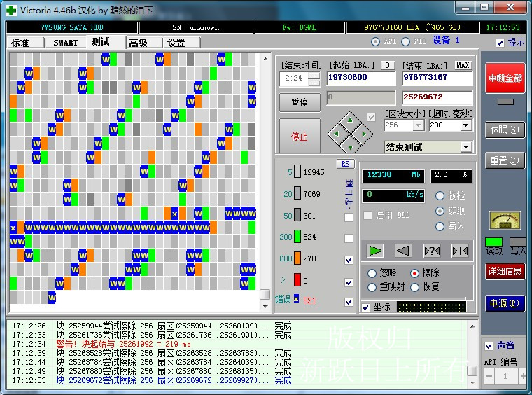Click the block map vertical scrollbar
The width and height of the screenshot is (532, 395).
pos(265,182)
